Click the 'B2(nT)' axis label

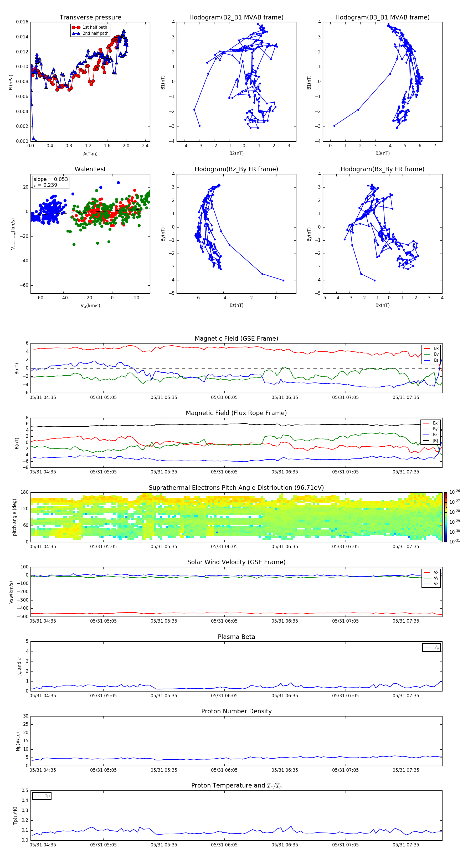point(236,154)
